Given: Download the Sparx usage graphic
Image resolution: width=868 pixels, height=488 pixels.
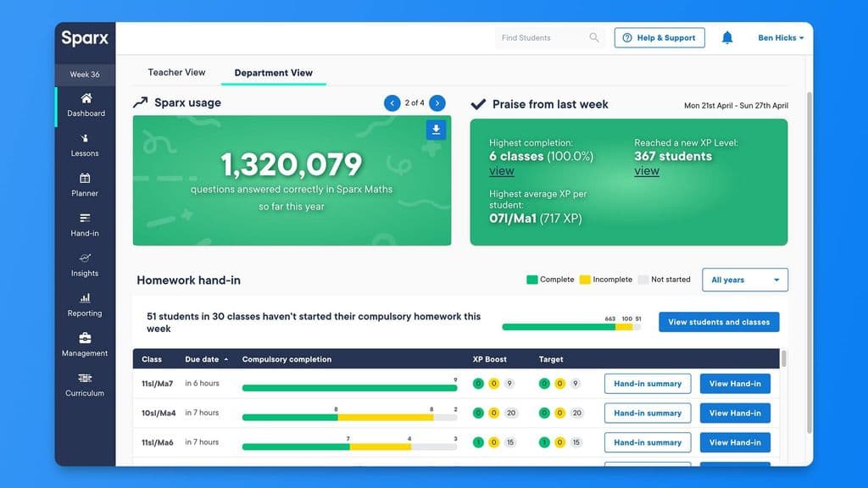Looking at the screenshot, I should tap(436, 129).
